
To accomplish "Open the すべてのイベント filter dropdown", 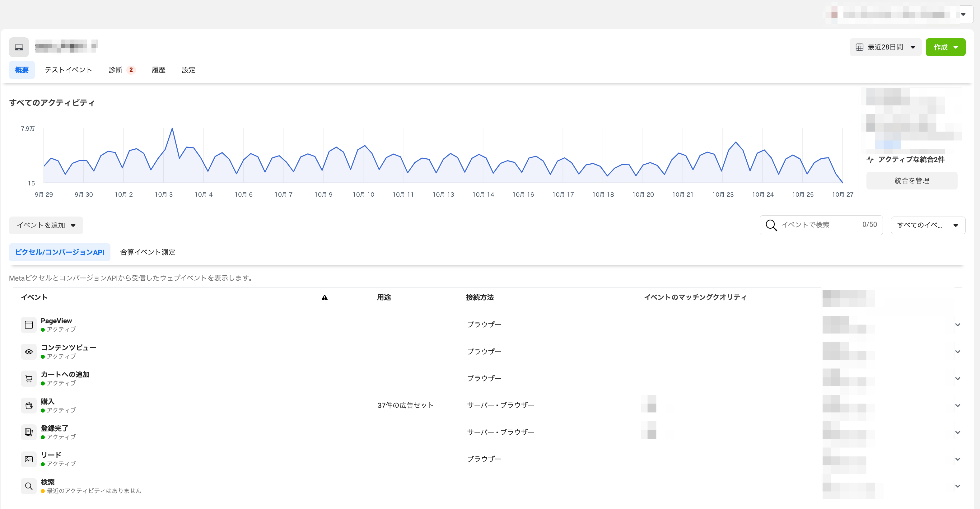I will (928, 225).
